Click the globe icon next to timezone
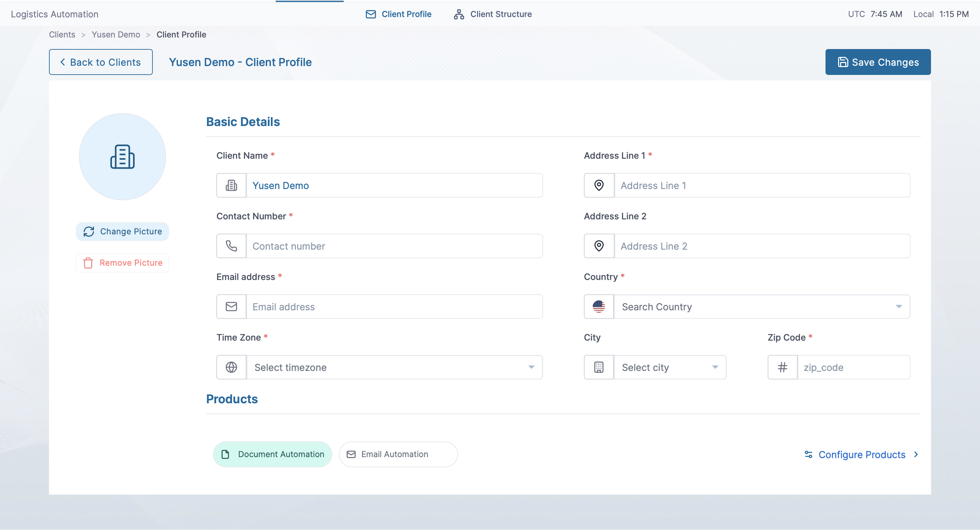This screenshot has height=530, width=980. (231, 367)
